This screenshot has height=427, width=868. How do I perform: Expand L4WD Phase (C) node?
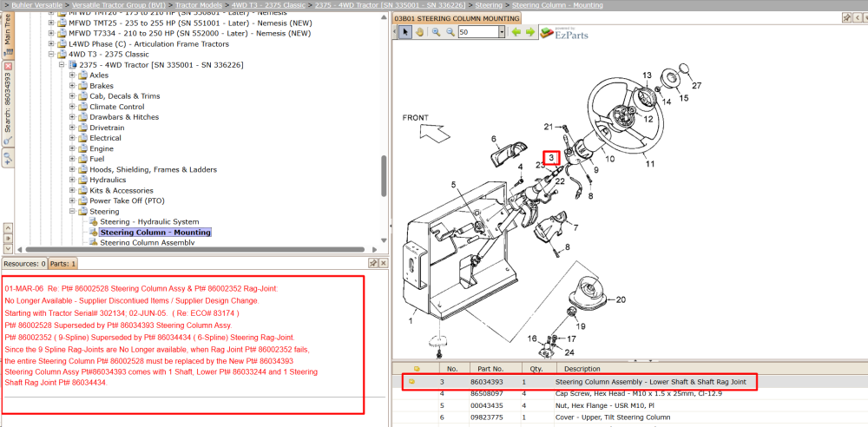[x=51, y=43]
